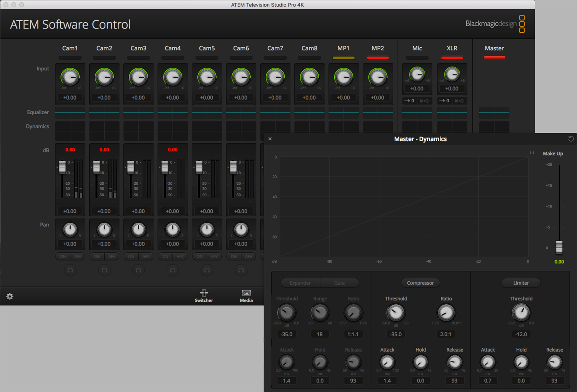Open the Cam1 Equalizer display
This screenshot has height=392, width=577.
click(70, 112)
